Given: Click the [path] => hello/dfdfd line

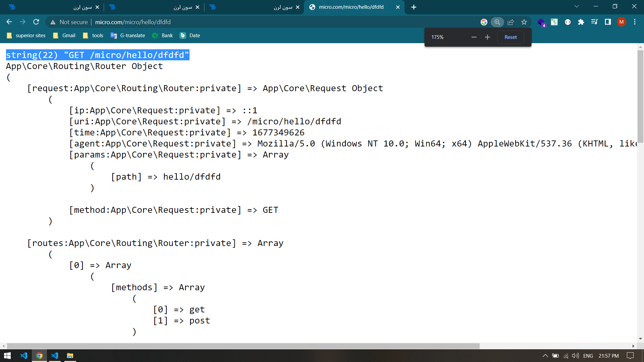Looking at the screenshot, I should tap(166, 177).
